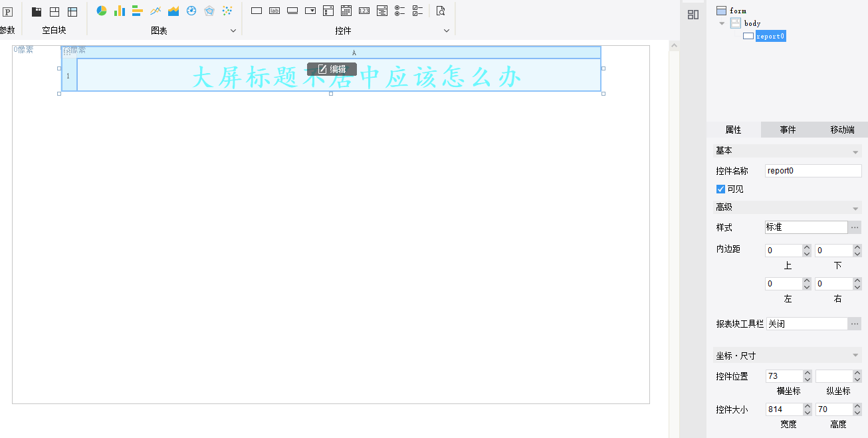868x438 pixels.
Task: Insert an area chart
Action: tap(173, 11)
